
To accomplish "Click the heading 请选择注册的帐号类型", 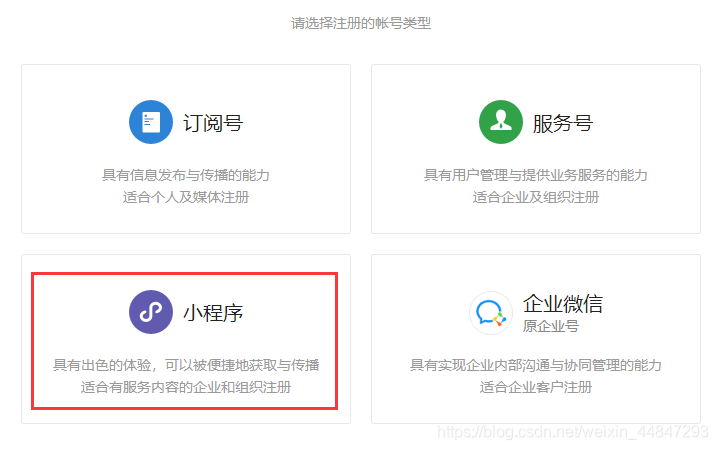I will [x=361, y=23].
